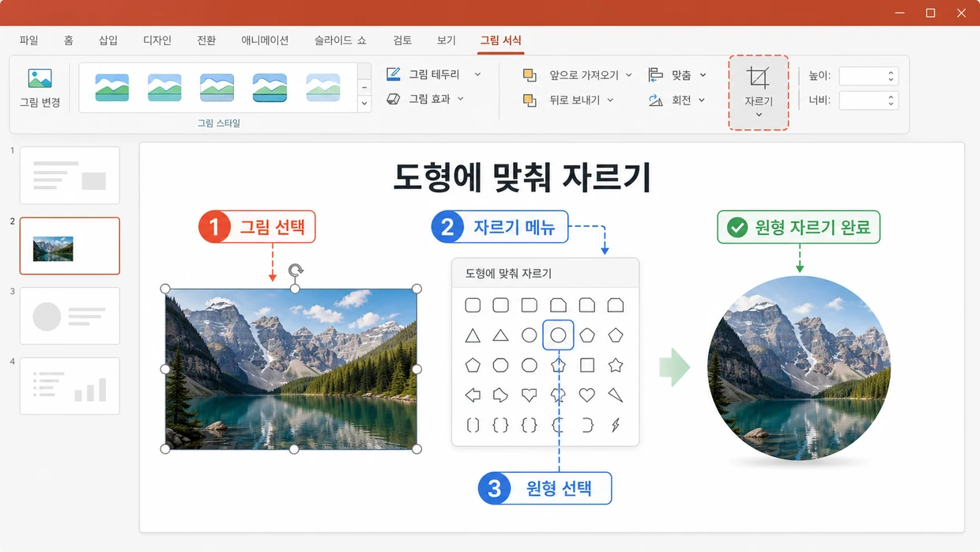Image resolution: width=980 pixels, height=552 pixels.
Task: Switch to the 애니메이션 tab
Action: [x=265, y=40]
